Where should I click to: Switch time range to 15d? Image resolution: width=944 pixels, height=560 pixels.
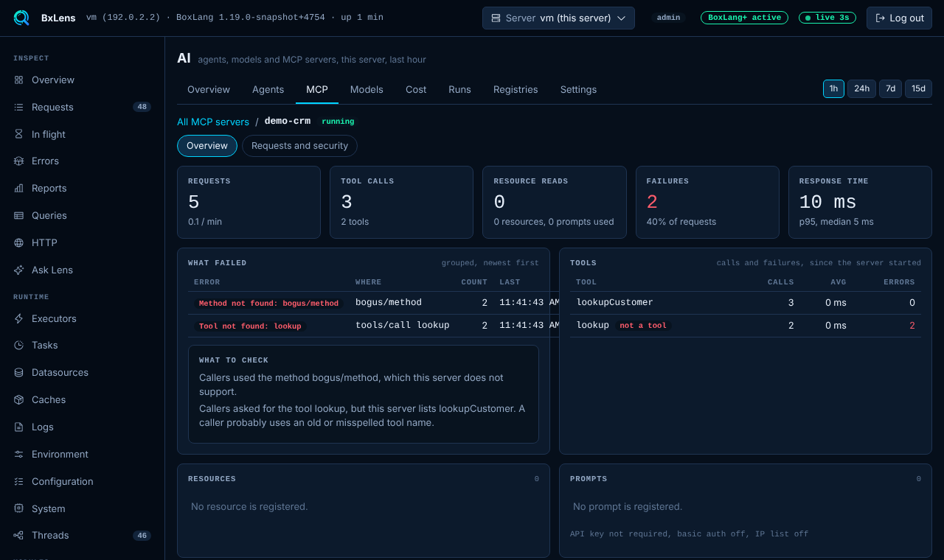coord(918,88)
